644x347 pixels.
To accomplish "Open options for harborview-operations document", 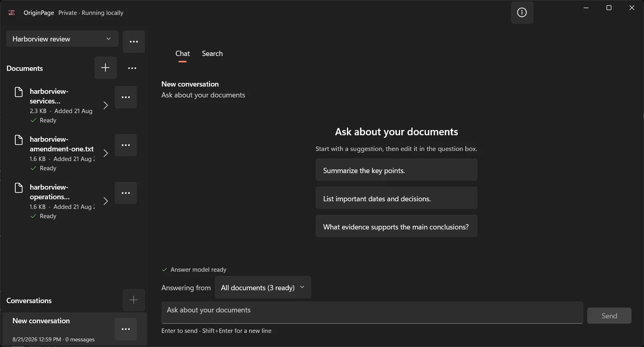I will [x=126, y=193].
